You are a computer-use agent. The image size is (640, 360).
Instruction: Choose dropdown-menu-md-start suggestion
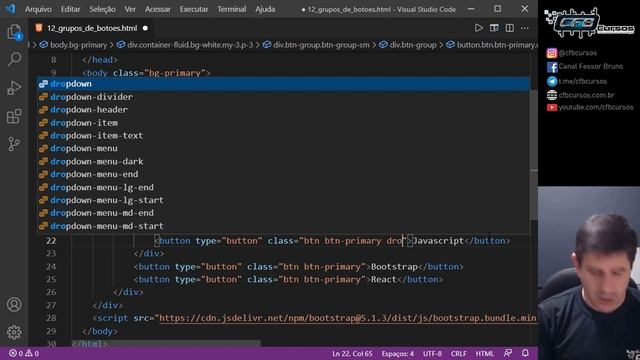(x=284, y=226)
